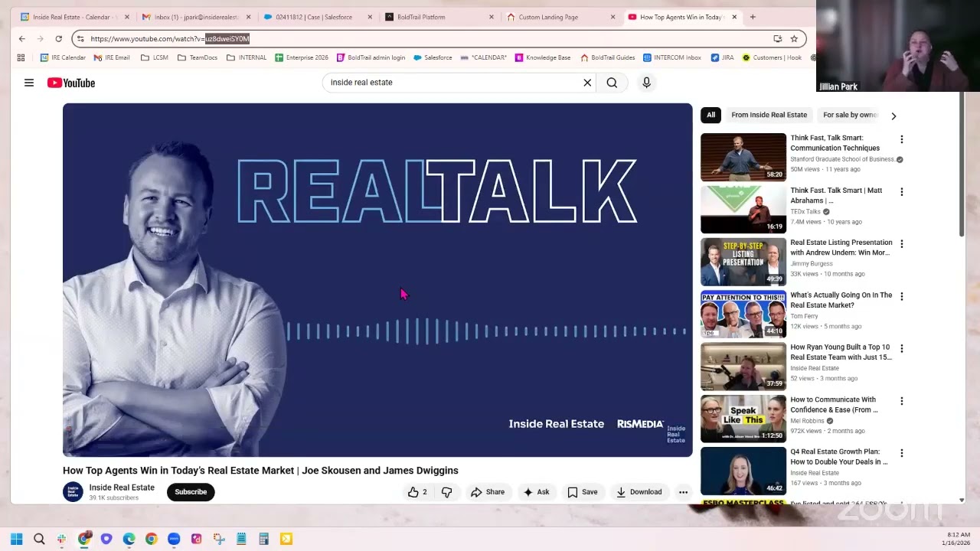Select the All filter chip
Screen dimensions: 980x551
710,115
